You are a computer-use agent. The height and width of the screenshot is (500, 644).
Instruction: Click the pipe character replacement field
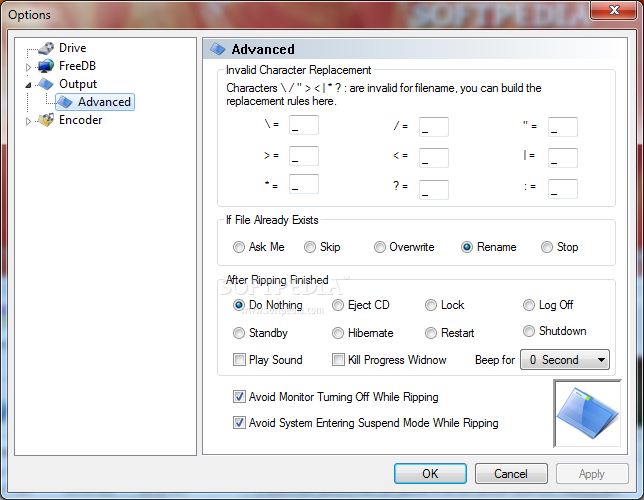[x=563, y=158]
